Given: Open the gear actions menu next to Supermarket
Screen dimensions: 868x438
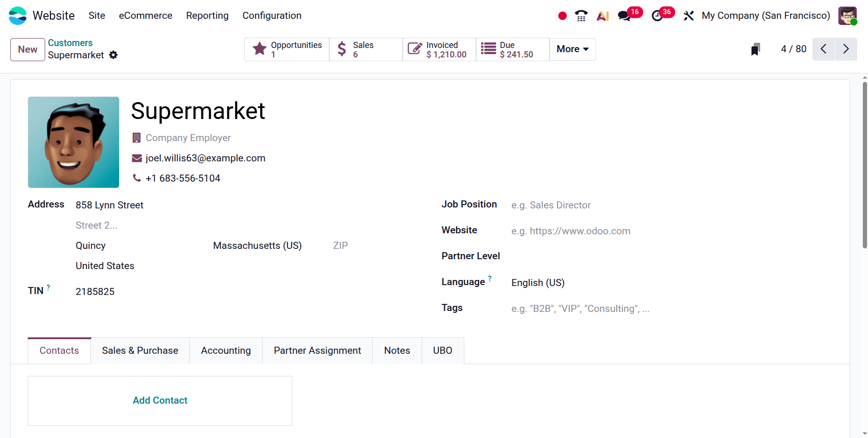Looking at the screenshot, I should click(x=113, y=55).
